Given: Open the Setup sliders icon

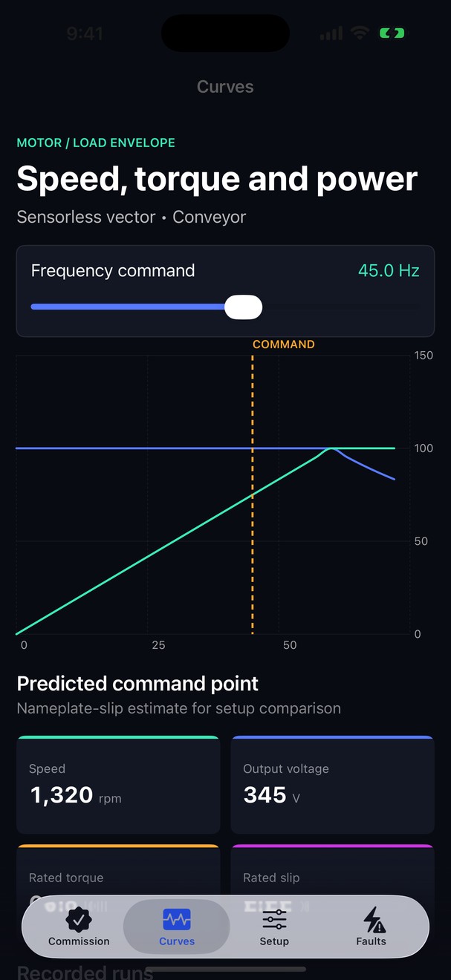Looking at the screenshot, I should pos(274,921).
